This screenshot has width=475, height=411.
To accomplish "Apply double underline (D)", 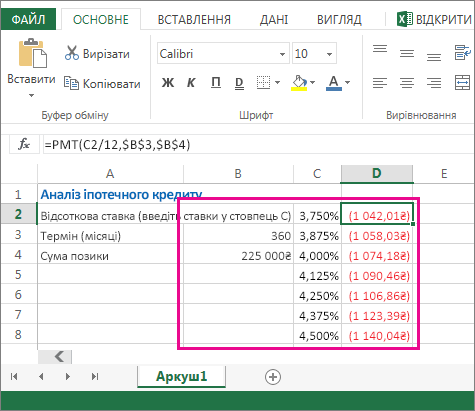I will (239, 83).
